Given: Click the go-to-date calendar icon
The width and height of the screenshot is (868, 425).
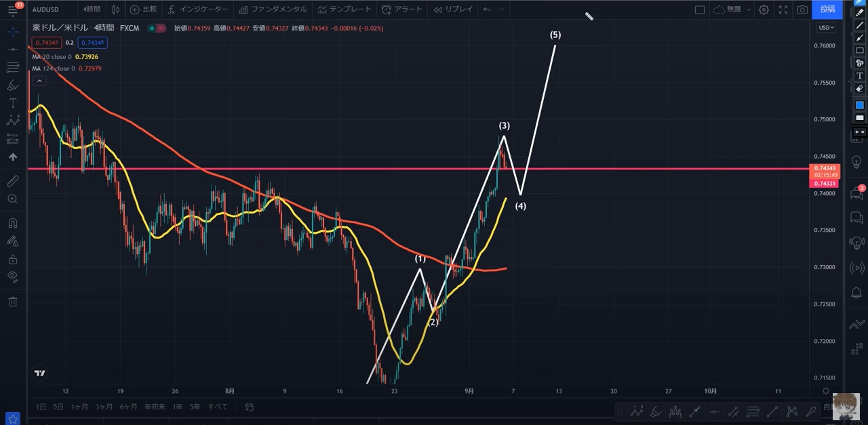Looking at the screenshot, I should click(x=249, y=407).
